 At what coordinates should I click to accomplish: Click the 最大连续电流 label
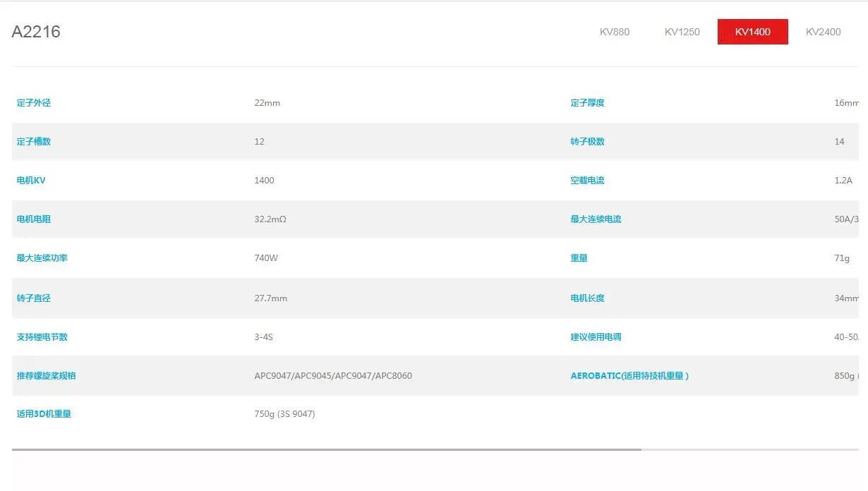(596, 219)
